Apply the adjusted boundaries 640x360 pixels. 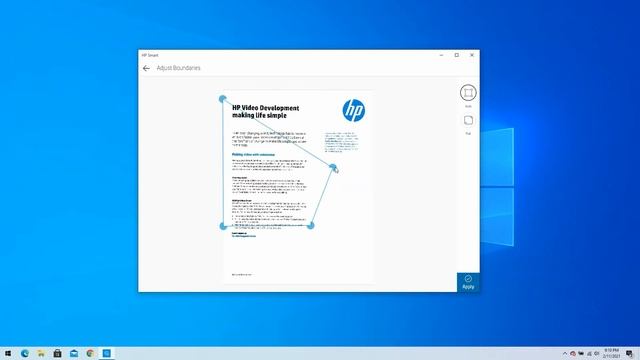(x=468, y=282)
